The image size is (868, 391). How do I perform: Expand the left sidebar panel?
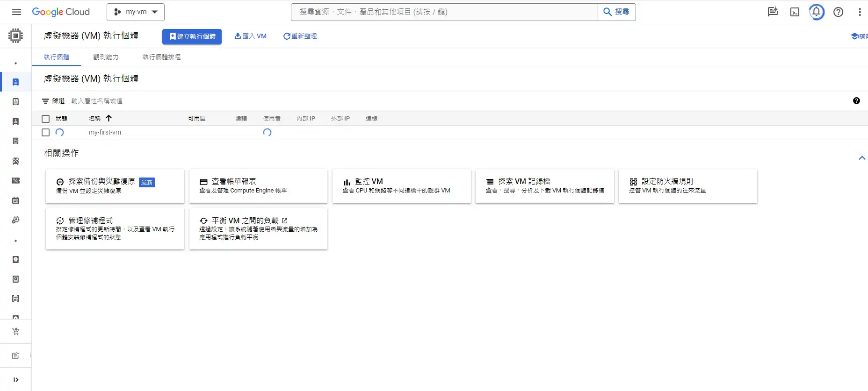click(15, 380)
